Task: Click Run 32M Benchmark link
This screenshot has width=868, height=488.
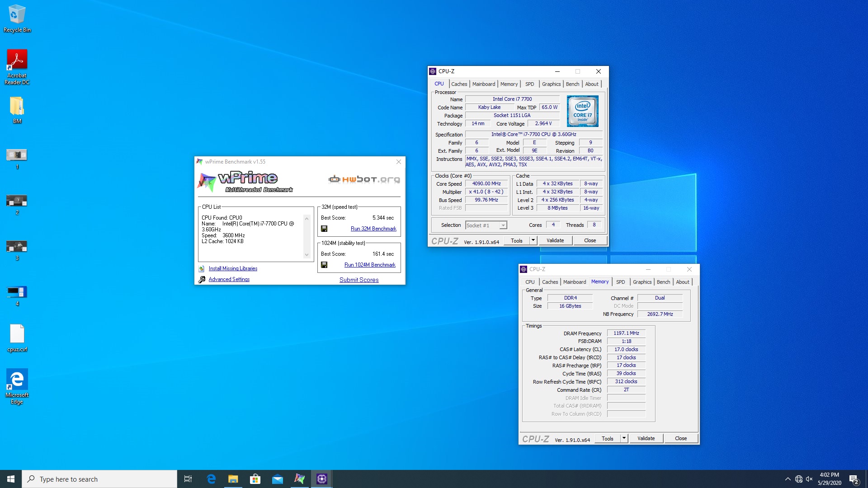Action: pyautogui.click(x=373, y=229)
